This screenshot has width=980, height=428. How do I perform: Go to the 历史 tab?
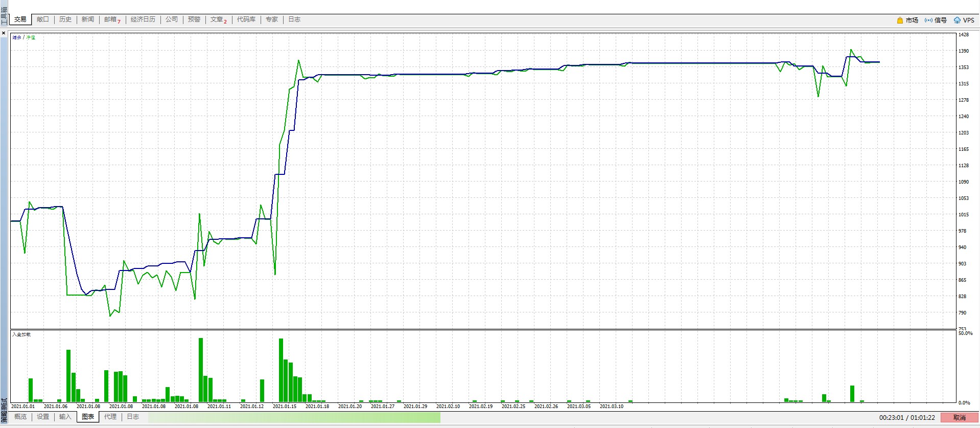(x=65, y=19)
